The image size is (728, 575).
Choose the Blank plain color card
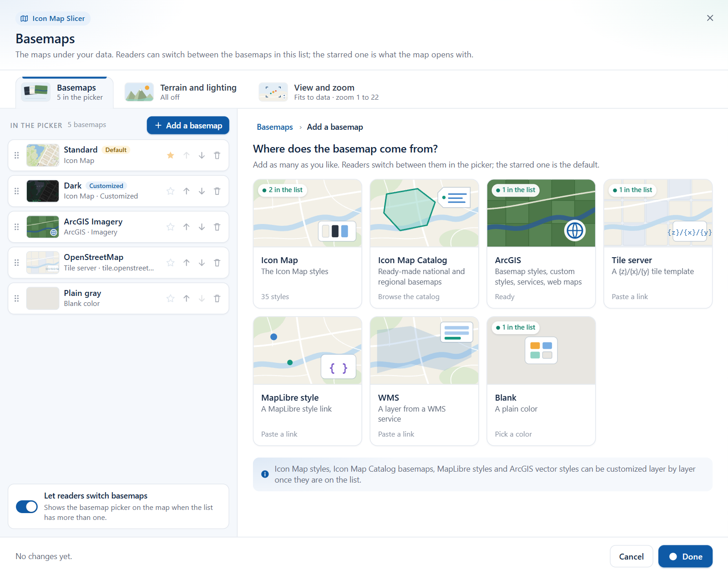point(541,381)
